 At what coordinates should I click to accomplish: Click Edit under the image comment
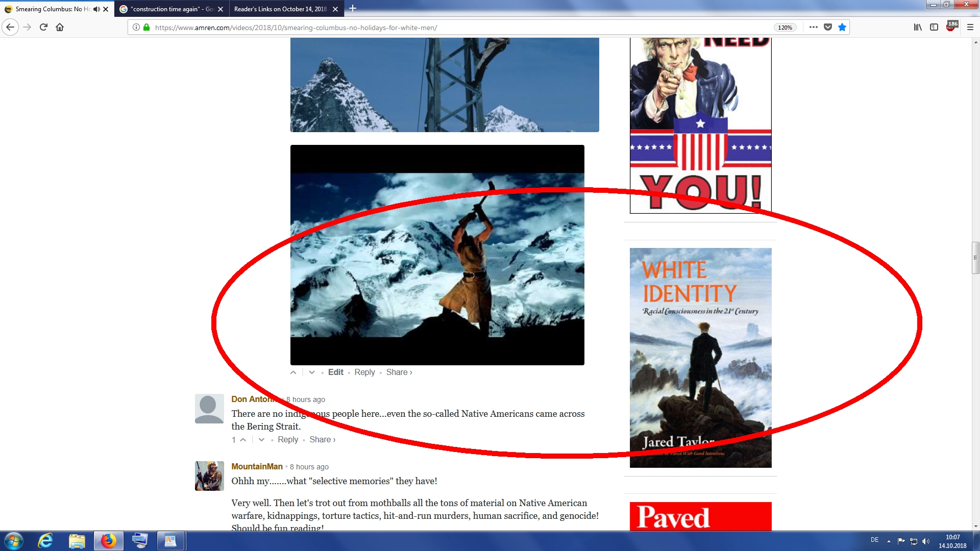point(335,372)
